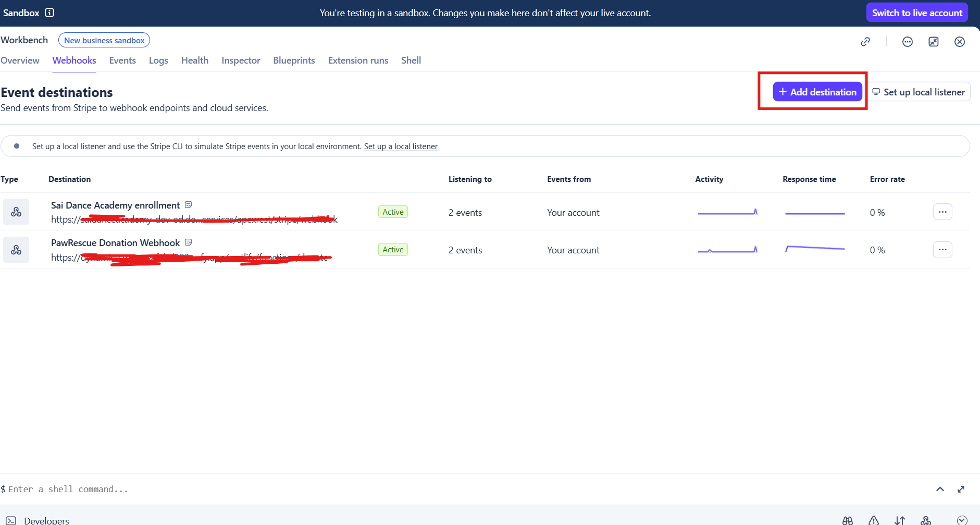Open PawRescue Donation Webhook destination

(115, 243)
